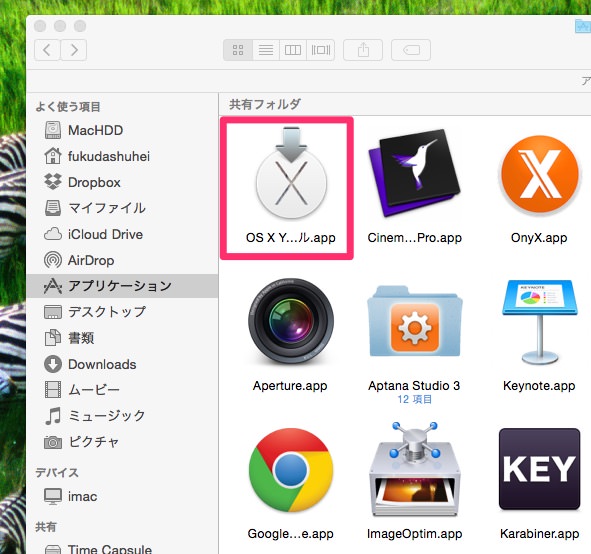The image size is (591, 554).
Task: Open the Aptana Studio 3 folder
Action: 414,321
